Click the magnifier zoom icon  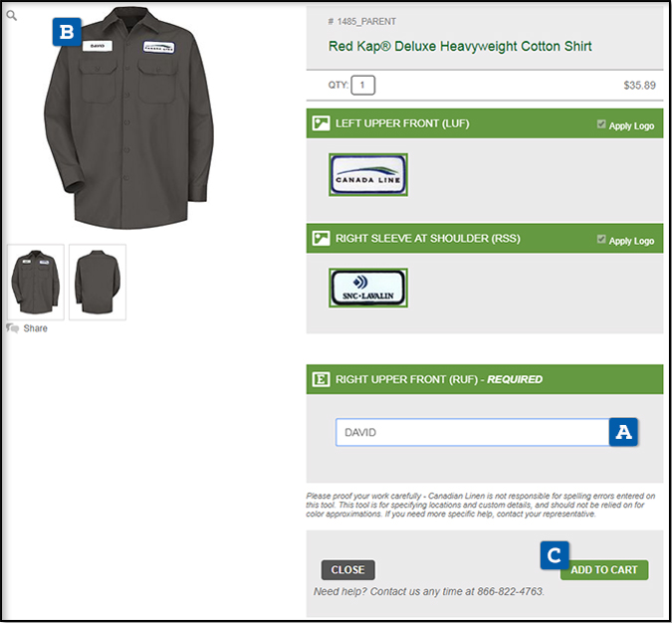pos(12,16)
